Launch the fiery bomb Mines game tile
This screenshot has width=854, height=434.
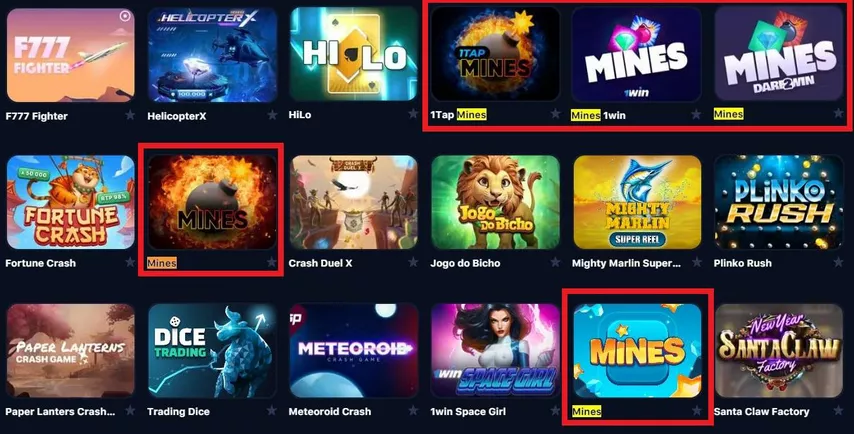(212, 202)
